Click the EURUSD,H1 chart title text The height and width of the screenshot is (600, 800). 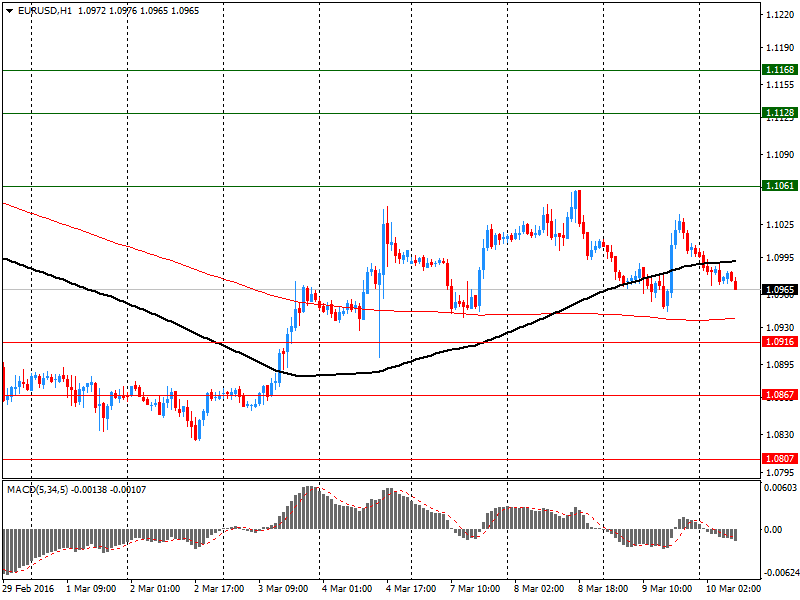tap(45, 11)
